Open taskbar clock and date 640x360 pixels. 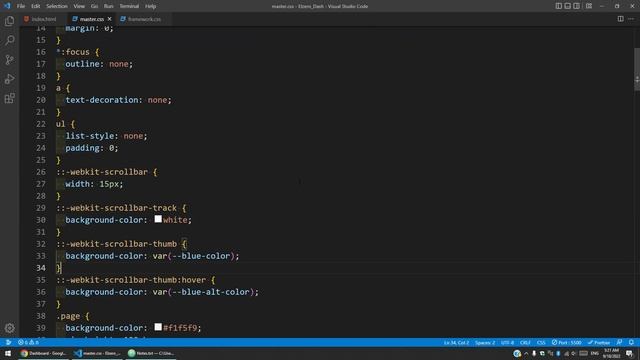[611, 353]
